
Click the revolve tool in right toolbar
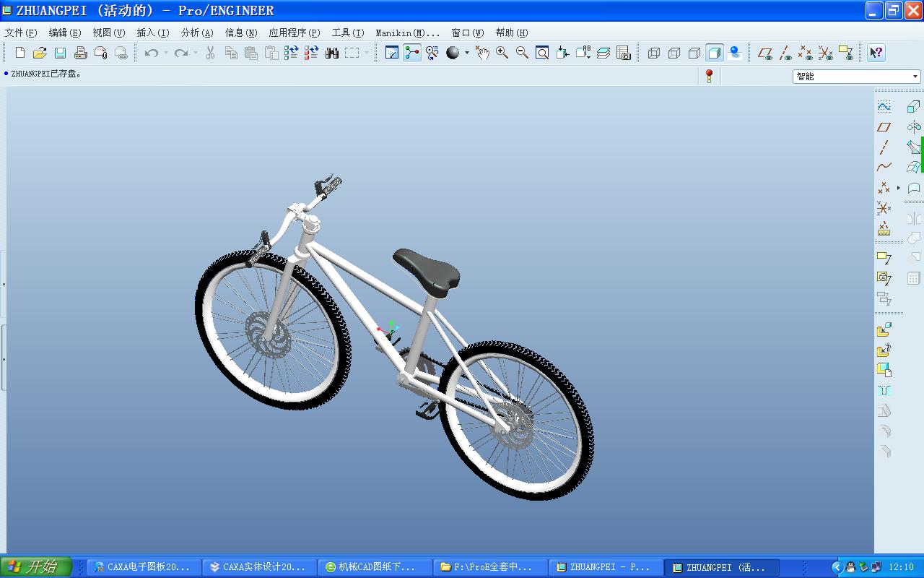[x=914, y=127]
